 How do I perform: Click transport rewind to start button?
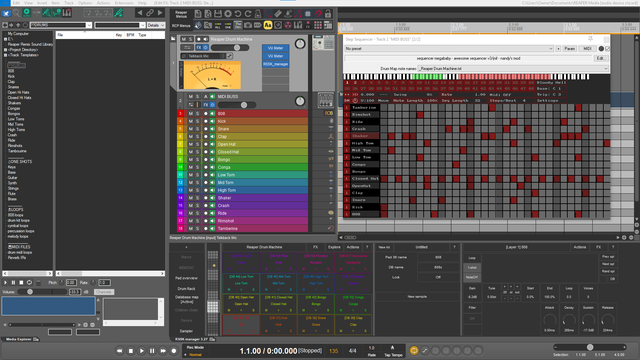point(120,351)
